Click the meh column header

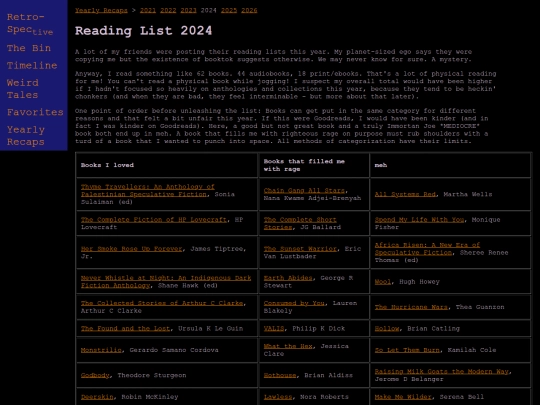[381, 165]
